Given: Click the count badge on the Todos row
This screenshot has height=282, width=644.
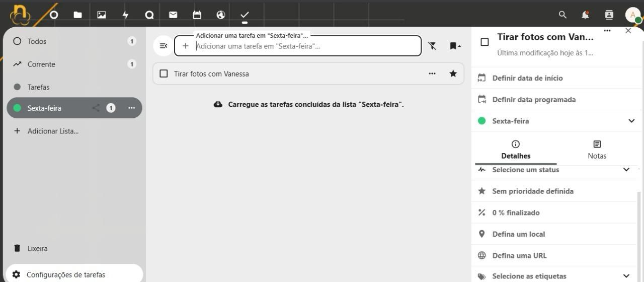Looking at the screenshot, I should 132,41.
